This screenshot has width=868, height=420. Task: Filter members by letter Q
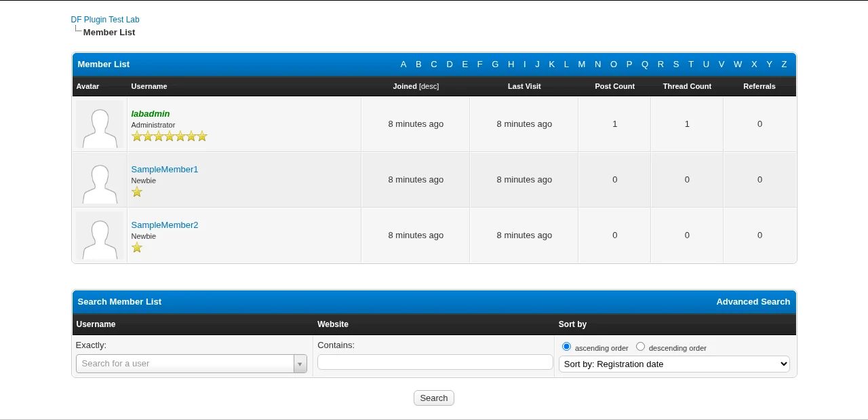coord(645,64)
